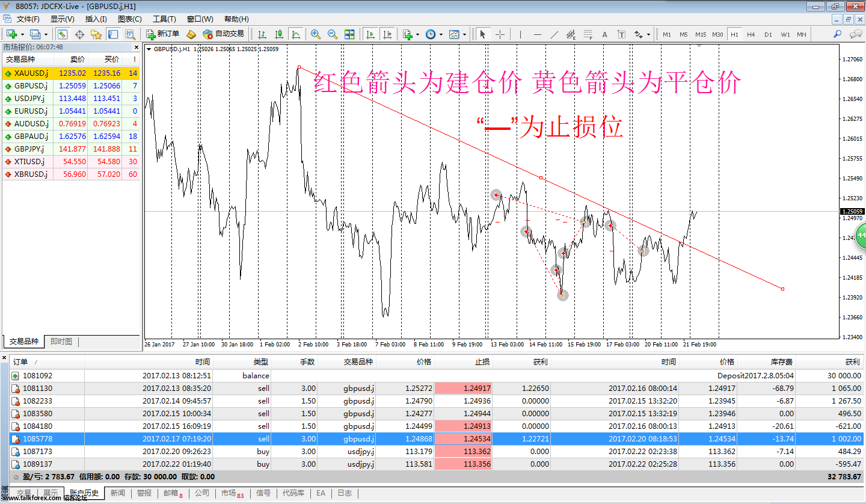Select the text 'A' drawing tool
The image size is (866, 504).
(x=605, y=34)
